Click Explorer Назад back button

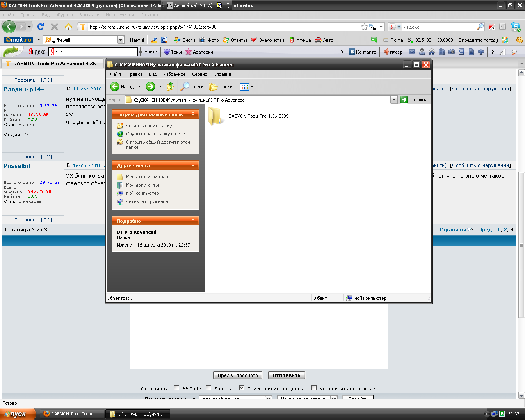click(x=122, y=87)
